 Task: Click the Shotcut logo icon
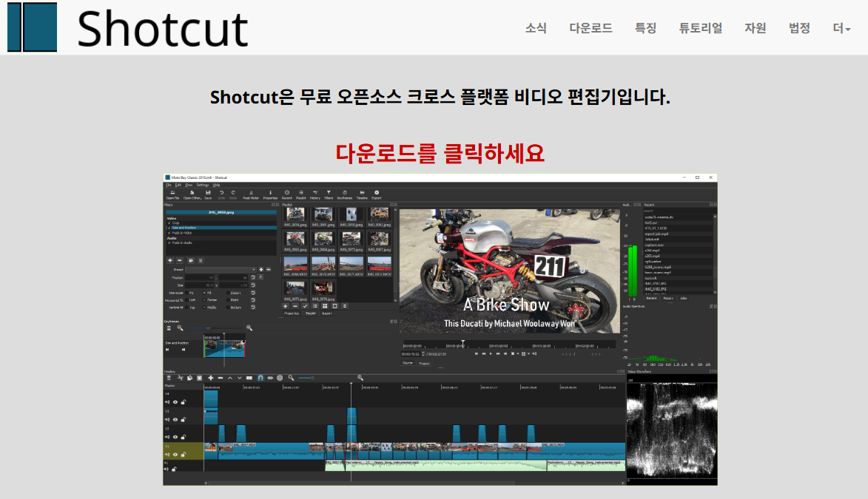pyautogui.click(x=32, y=27)
